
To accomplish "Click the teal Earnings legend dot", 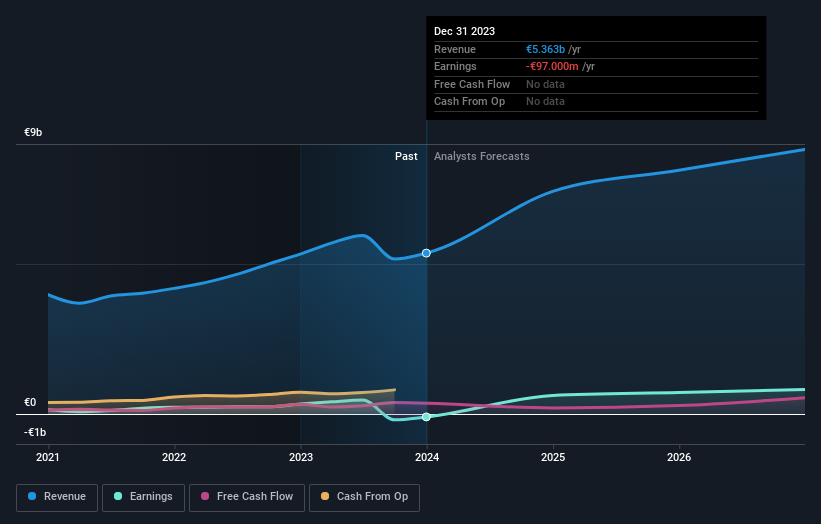I will [118, 496].
